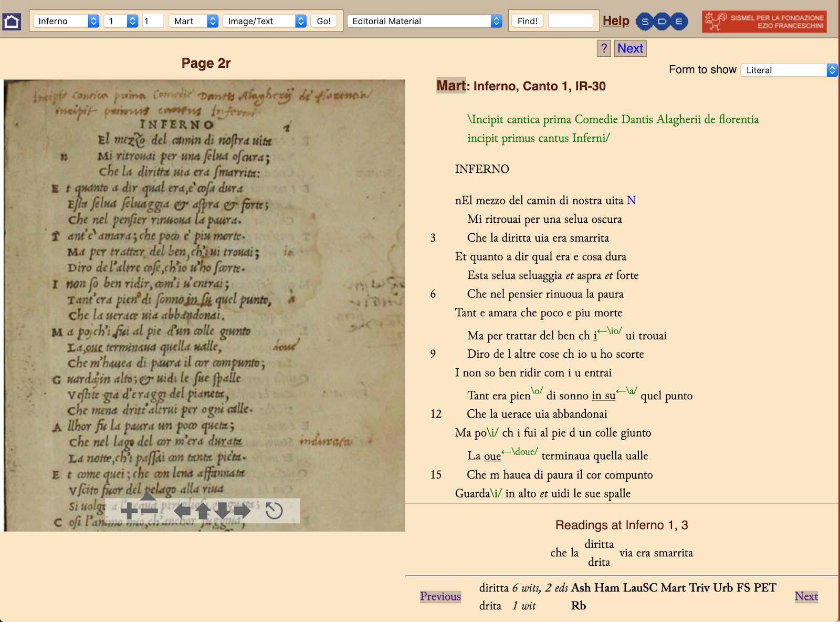This screenshot has height=622, width=840.
Task: Click the blue S circle logo
Action: 645,22
